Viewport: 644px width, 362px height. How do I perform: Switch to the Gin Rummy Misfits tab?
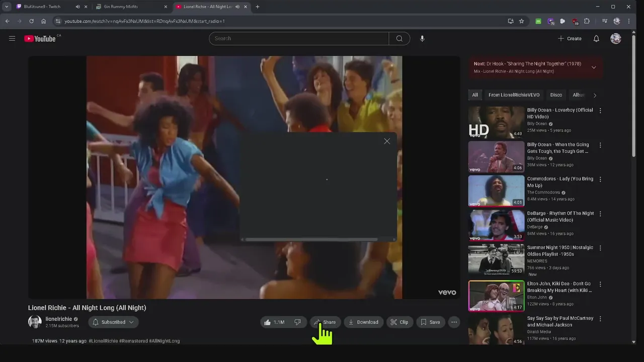point(132,7)
